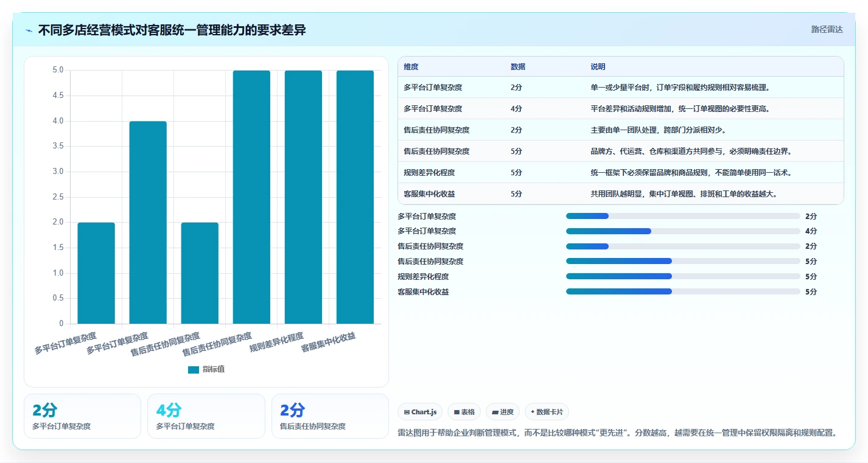Viewport: 868px width, 463px height.
Task: Click the 指标值 legend label
Action: pyautogui.click(x=214, y=369)
